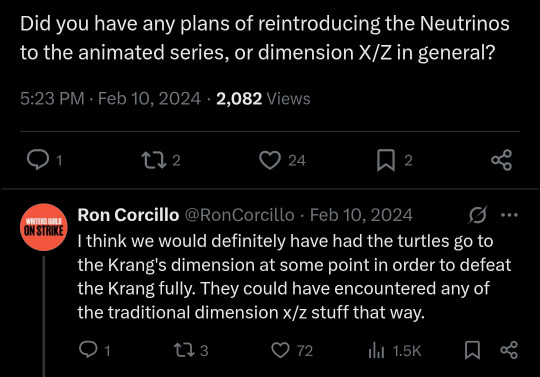This screenshot has width=540, height=377.
Task: View the 2,082 Views count
Action: [x=263, y=98]
